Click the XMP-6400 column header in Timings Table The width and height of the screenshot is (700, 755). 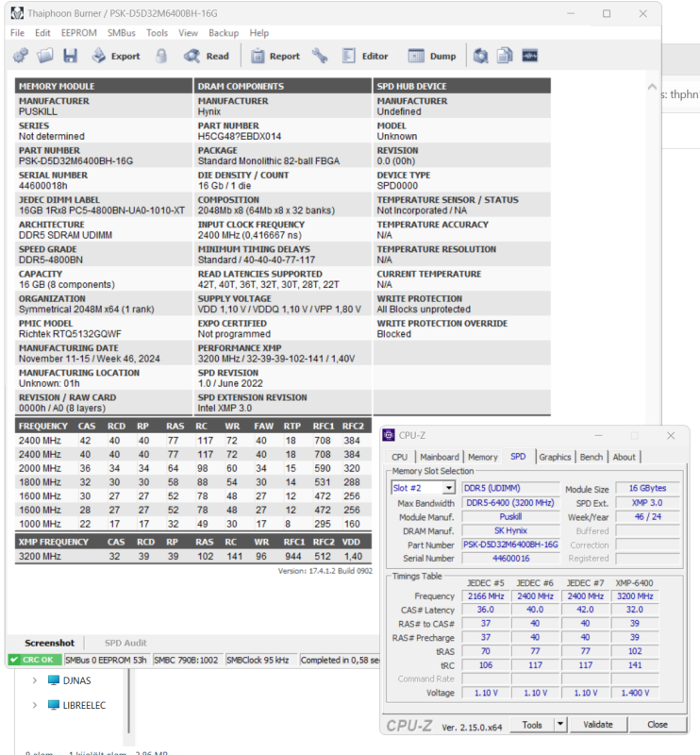pos(634,582)
